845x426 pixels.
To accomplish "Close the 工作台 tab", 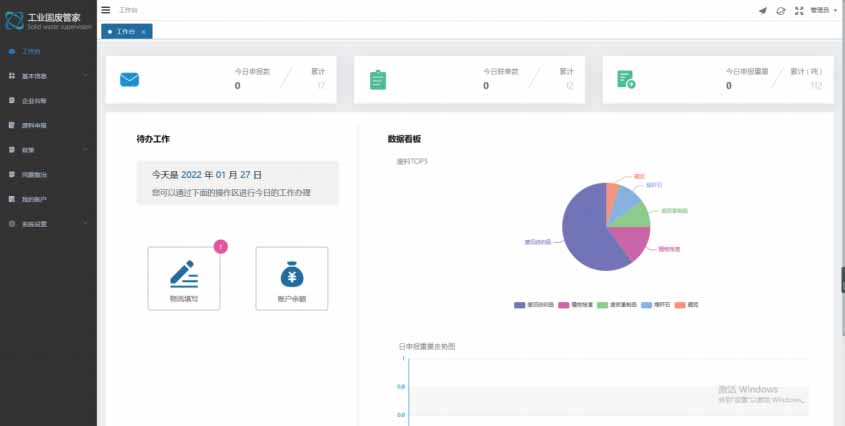I will point(144,32).
